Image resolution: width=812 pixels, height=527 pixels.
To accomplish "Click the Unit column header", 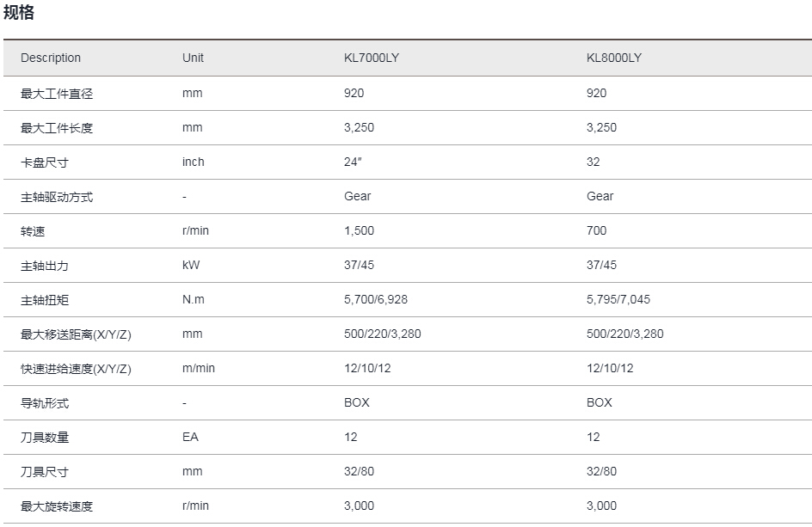I will pos(193,58).
